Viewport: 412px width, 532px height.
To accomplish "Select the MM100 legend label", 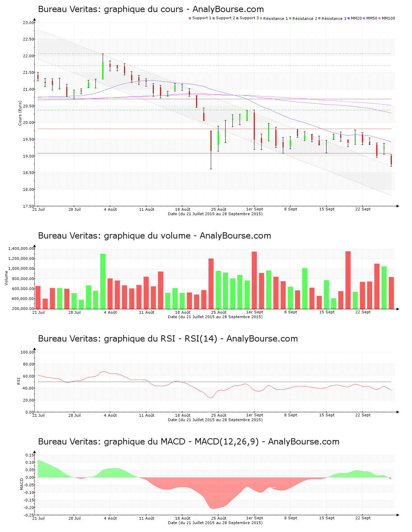I will point(388,18).
